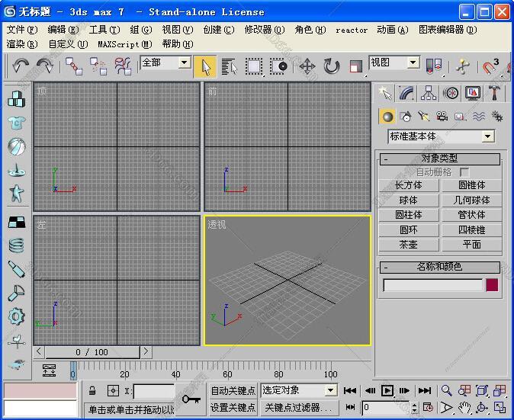This screenshot has height=420, width=514.
Task: Enable the 自动栅格 checkbox
Action: tap(464, 172)
